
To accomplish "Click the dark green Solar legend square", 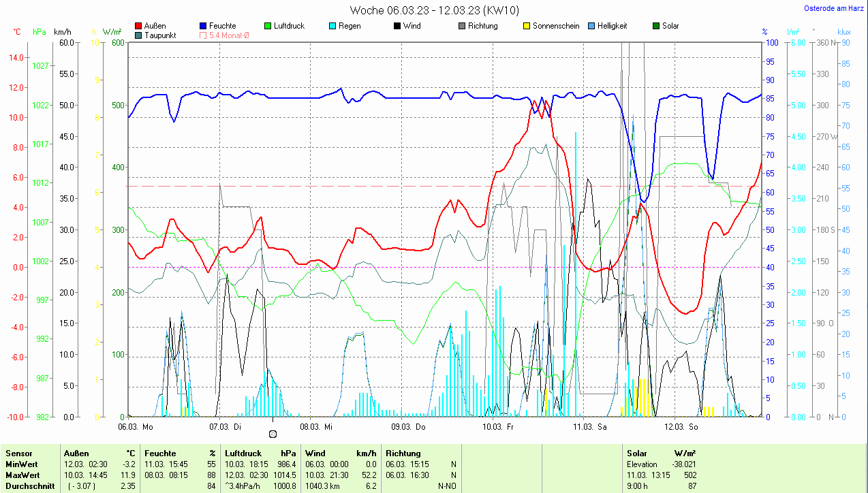I will click(x=656, y=26).
